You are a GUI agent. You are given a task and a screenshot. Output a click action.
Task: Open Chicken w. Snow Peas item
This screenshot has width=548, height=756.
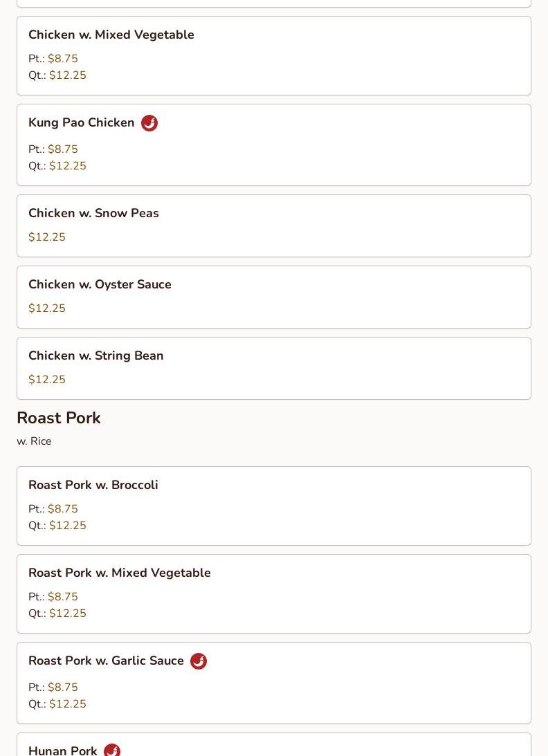pos(274,225)
